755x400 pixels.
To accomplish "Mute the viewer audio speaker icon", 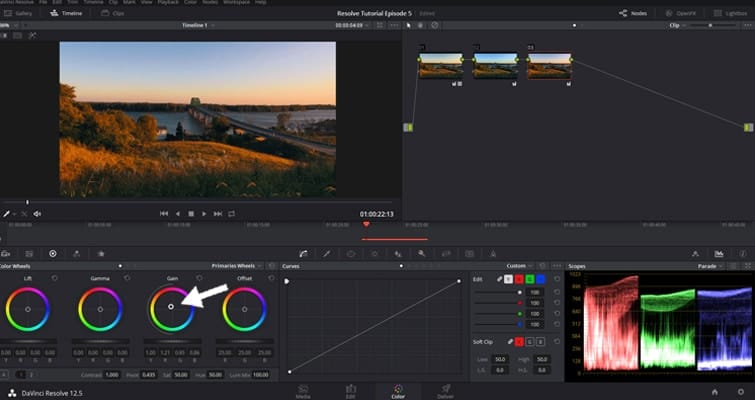I will click(x=37, y=214).
